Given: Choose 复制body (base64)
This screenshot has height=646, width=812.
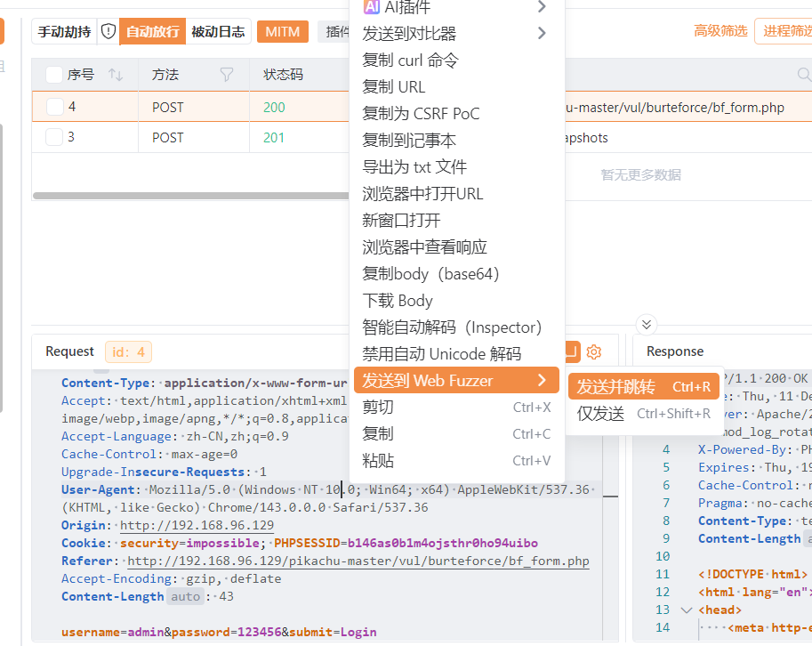Looking at the screenshot, I should coord(455,273).
